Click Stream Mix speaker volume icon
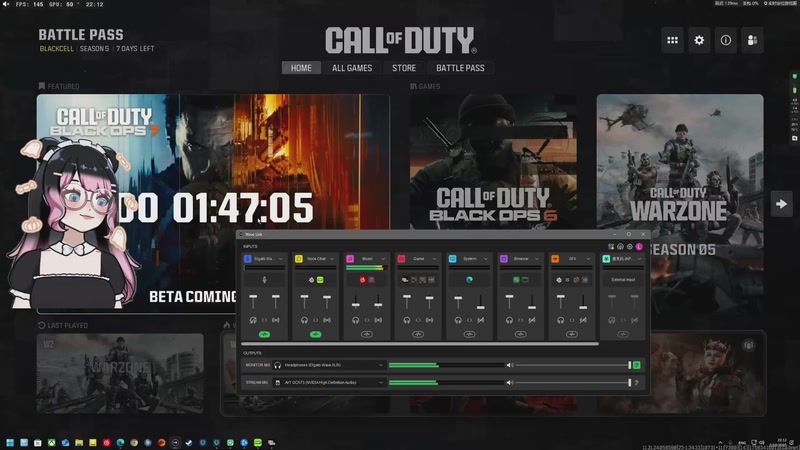This screenshot has width=800, height=450. click(509, 383)
